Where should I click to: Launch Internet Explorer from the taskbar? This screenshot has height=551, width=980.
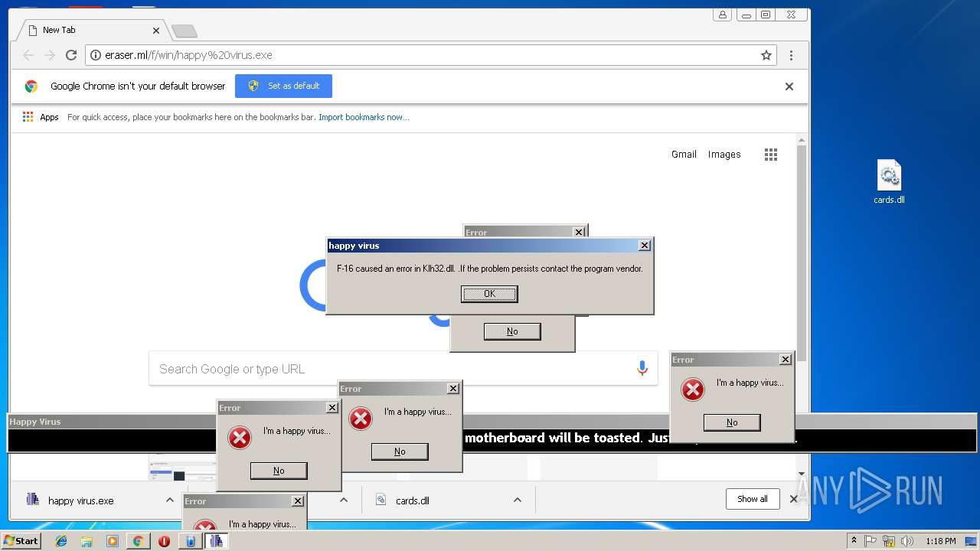click(x=61, y=541)
